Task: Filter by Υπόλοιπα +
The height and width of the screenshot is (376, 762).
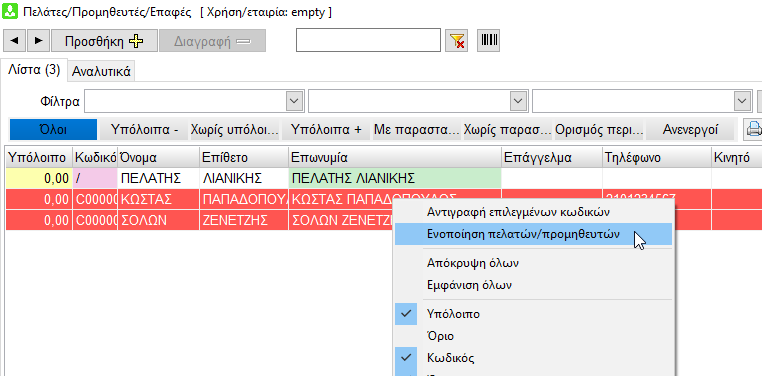Action: (326, 130)
